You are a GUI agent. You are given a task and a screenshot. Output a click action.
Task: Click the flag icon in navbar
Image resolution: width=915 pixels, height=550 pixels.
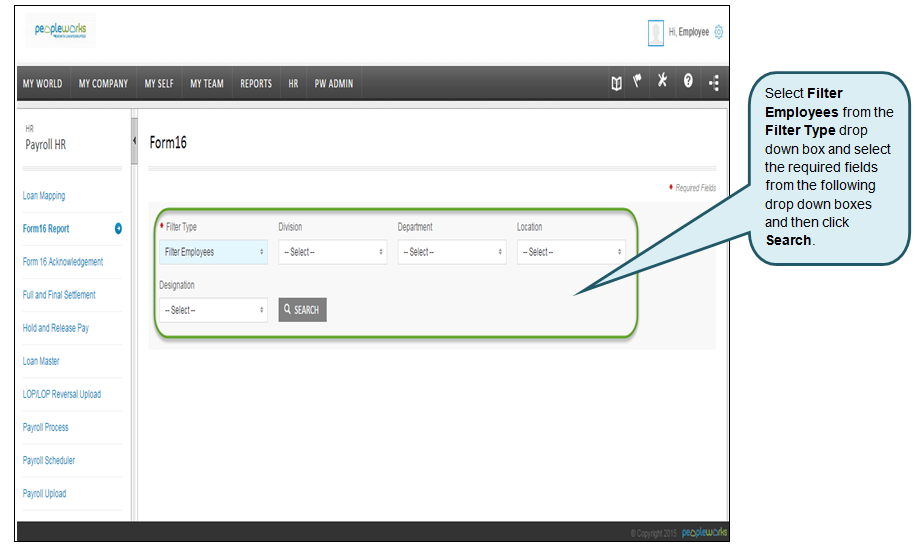coord(637,83)
